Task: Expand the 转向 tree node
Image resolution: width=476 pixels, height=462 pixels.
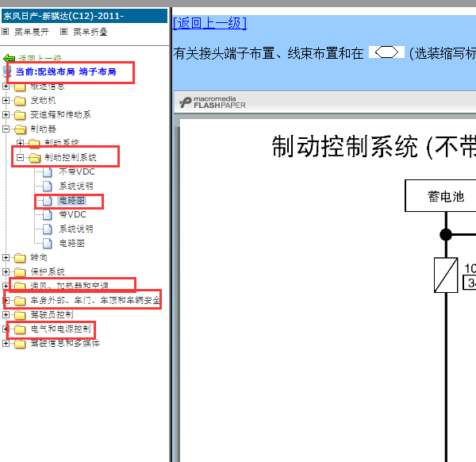Action: tap(6, 257)
